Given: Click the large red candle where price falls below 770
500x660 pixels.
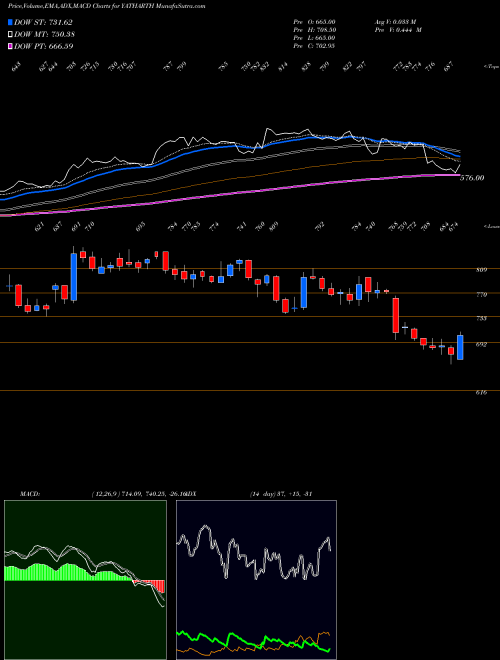Looking at the screenshot, I should coord(396,315).
